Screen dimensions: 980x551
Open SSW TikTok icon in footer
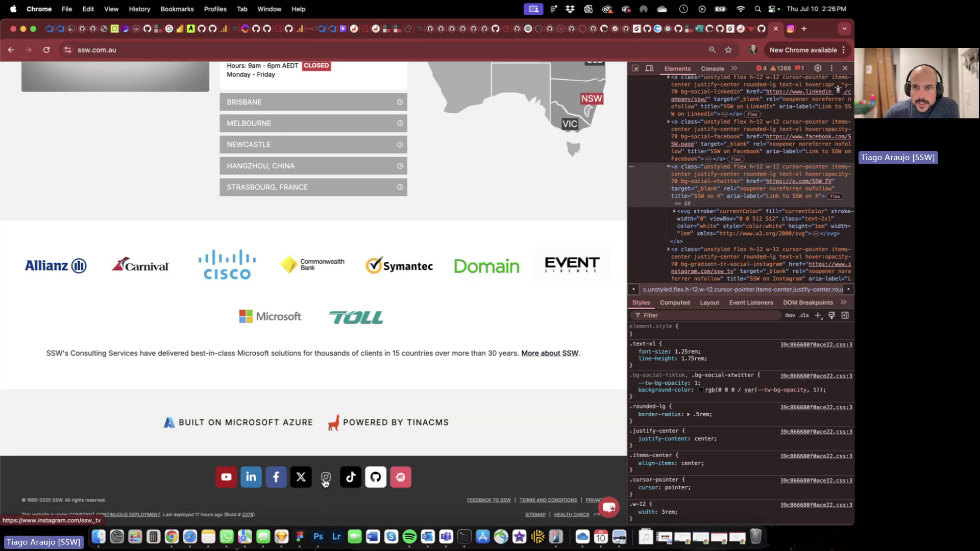351,477
